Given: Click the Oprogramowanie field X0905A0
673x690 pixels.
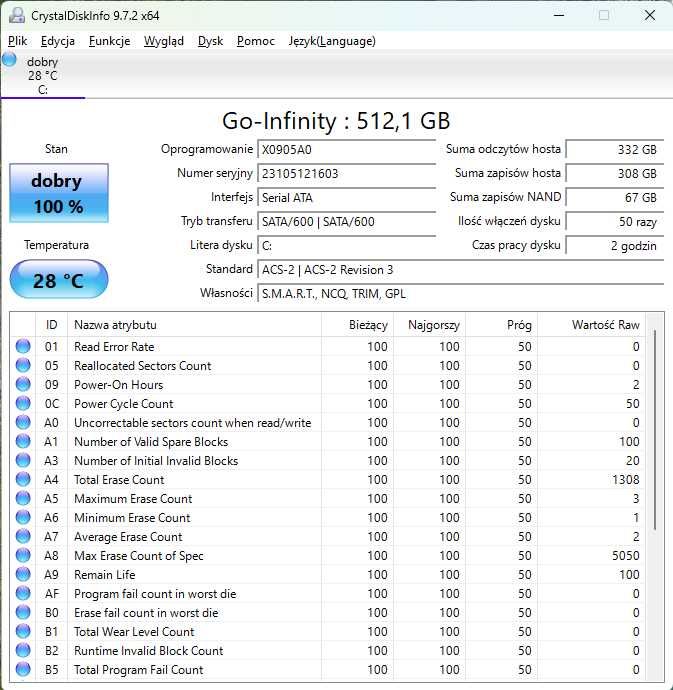Looking at the screenshot, I should coord(346,150).
